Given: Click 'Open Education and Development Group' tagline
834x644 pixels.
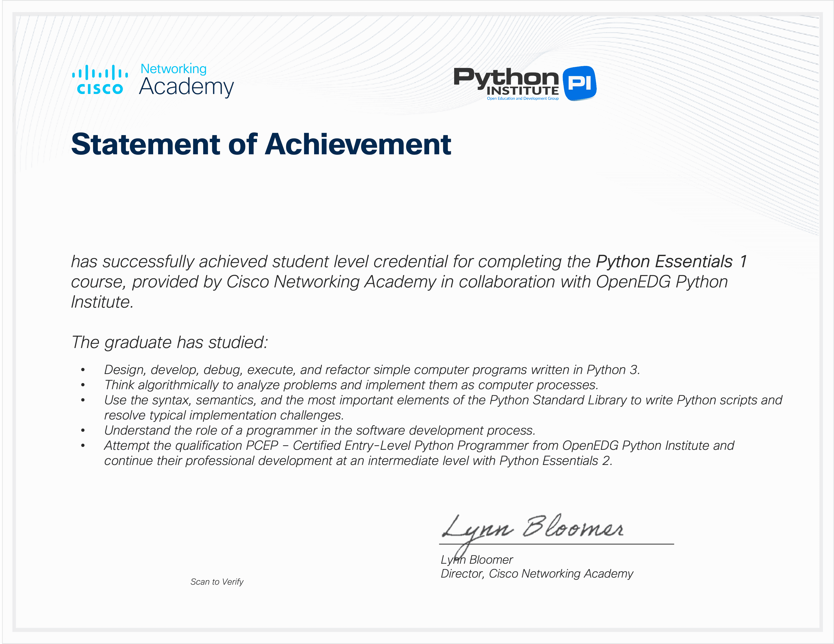Looking at the screenshot, I should click(523, 98).
